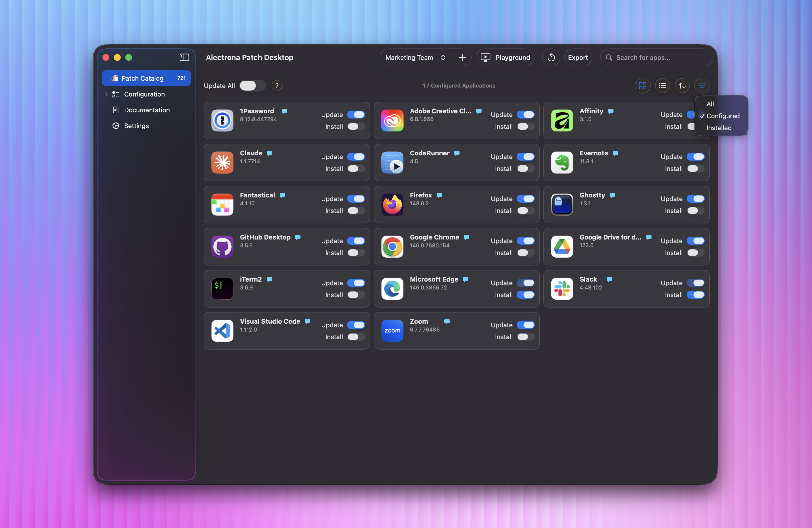Click the 1Password app icon
Screen dimensions: 812x528
tap(222, 120)
